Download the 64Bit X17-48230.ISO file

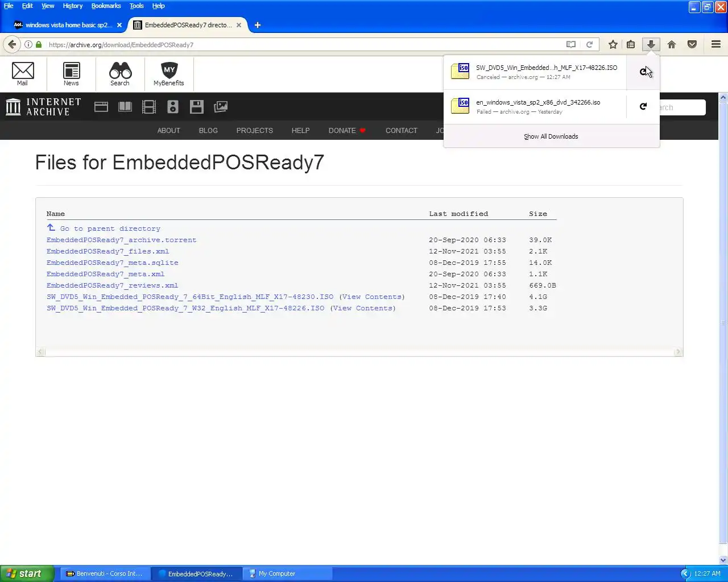point(190,297)
